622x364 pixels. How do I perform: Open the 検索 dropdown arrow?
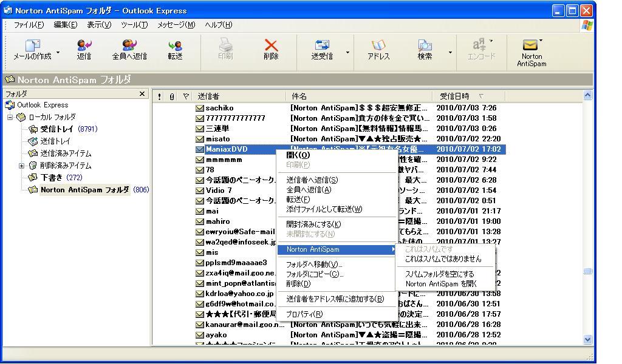pos(450,52)
